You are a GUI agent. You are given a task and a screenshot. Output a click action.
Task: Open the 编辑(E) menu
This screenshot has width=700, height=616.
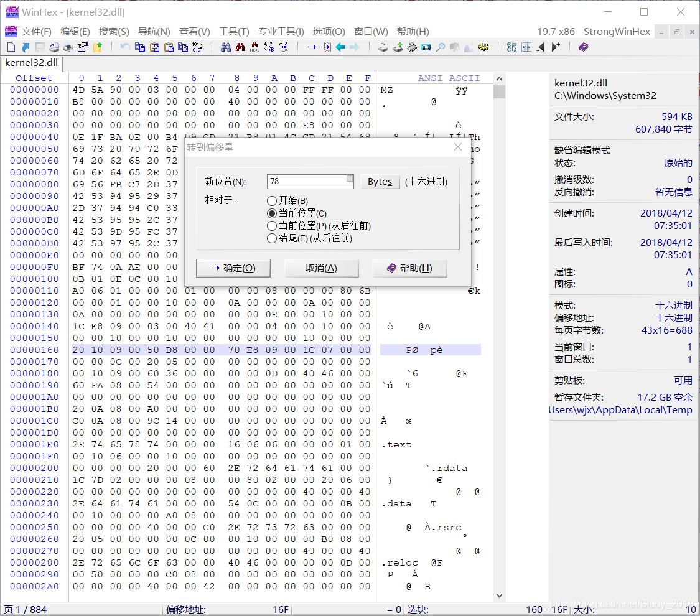75,32
